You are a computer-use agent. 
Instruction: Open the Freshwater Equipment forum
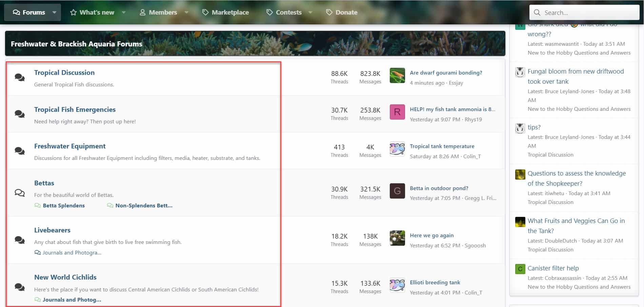70,146
